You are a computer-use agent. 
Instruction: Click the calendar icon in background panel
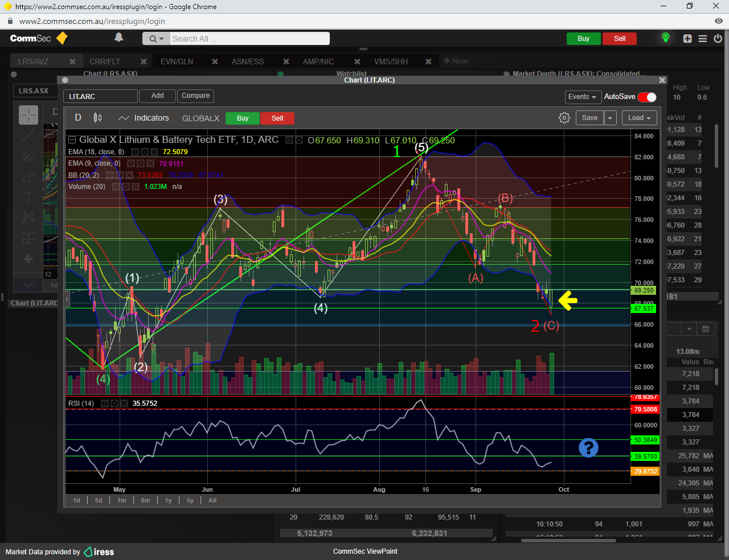(706, 329)
